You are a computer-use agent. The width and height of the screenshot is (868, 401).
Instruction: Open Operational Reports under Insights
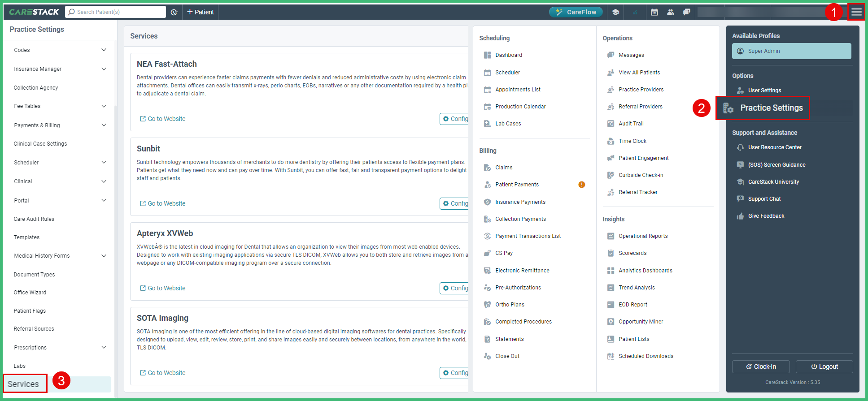tap(643, 236)
